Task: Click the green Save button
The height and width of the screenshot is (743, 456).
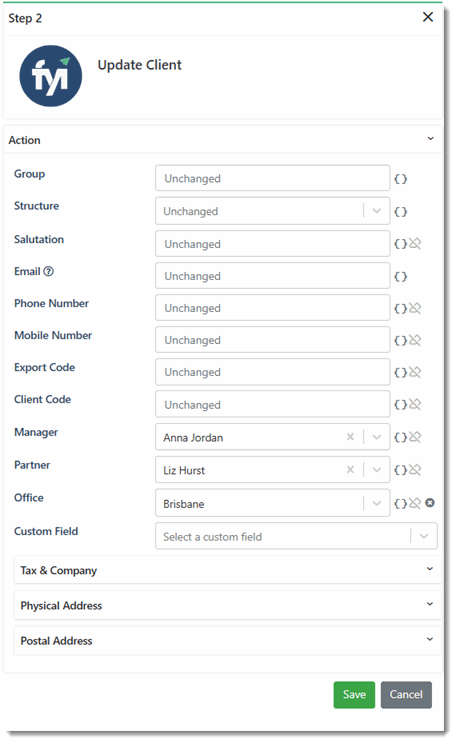Action: [354, 695]
